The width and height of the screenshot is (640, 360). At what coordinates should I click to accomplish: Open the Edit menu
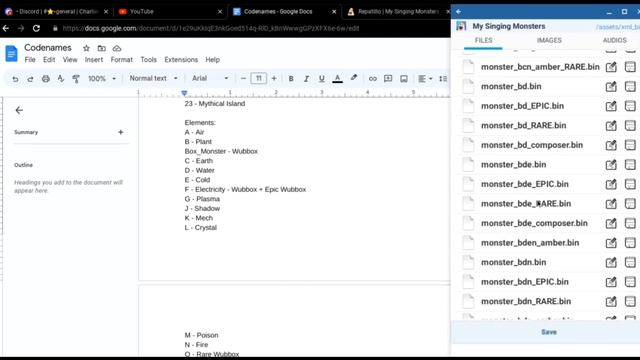49,60
